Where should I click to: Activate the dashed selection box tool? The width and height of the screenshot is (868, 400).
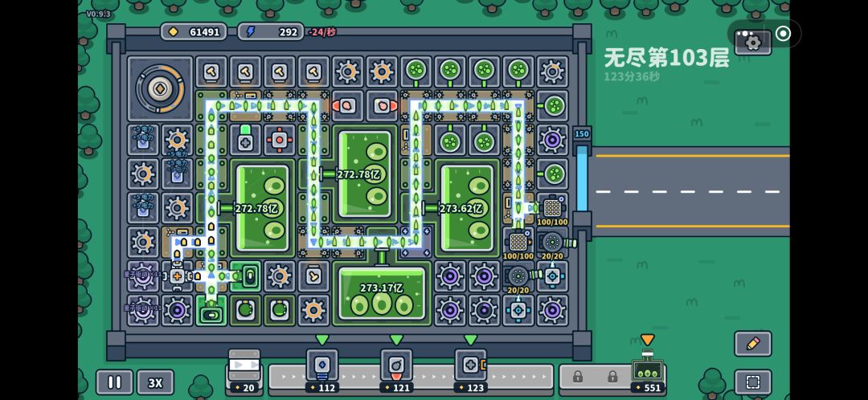click(x=753, y=382)
